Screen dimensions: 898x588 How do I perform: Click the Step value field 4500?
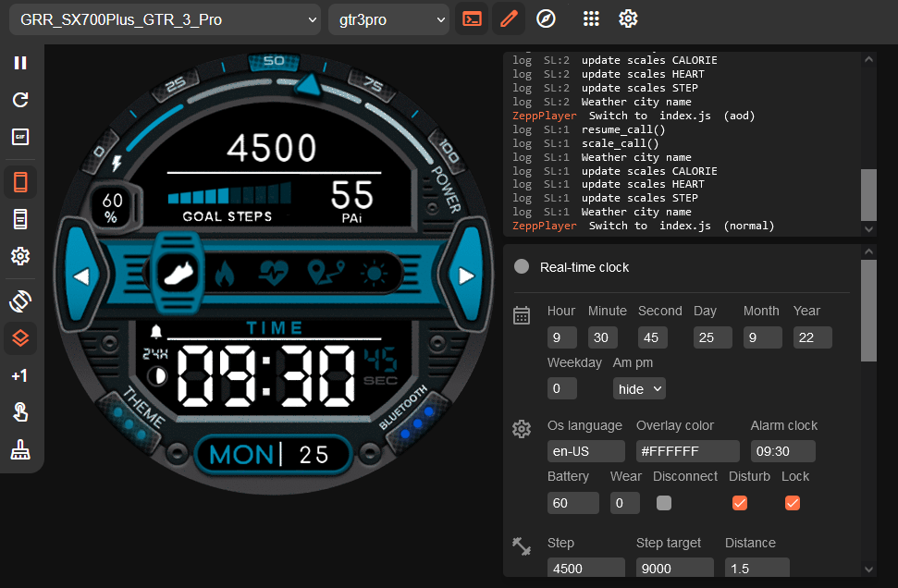pyautogui.click(x=586, y=568)
